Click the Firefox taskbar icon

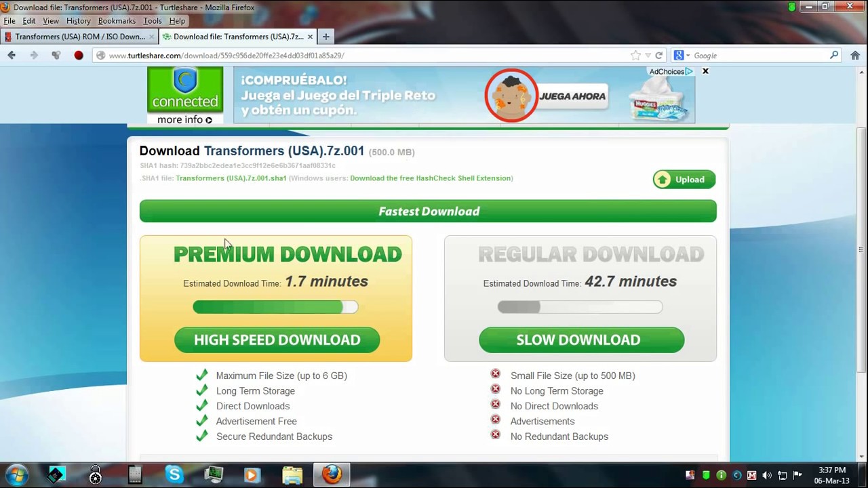point(332,475)
